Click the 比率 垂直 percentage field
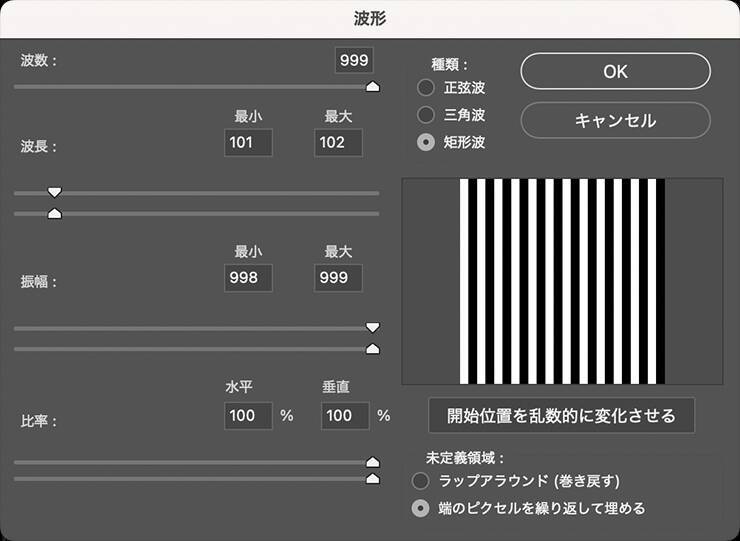This screenshot has width=740, height=541. click(344, 415)
